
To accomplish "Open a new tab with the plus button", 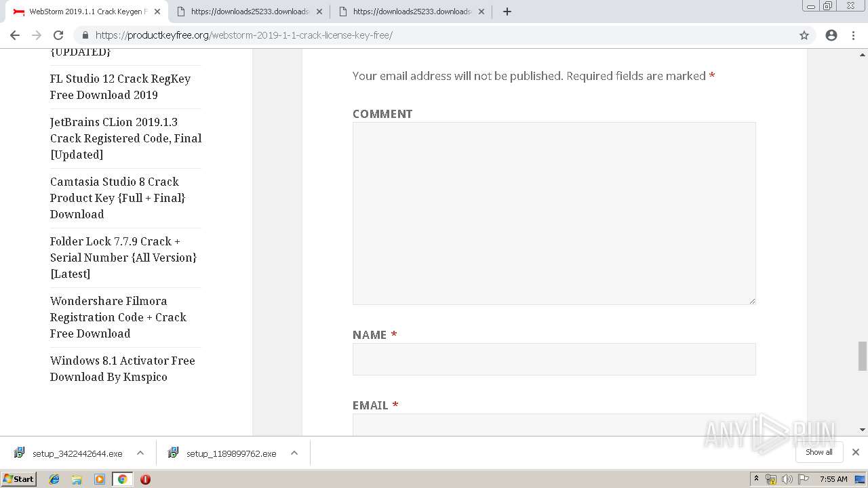I will tap(507, 12).
